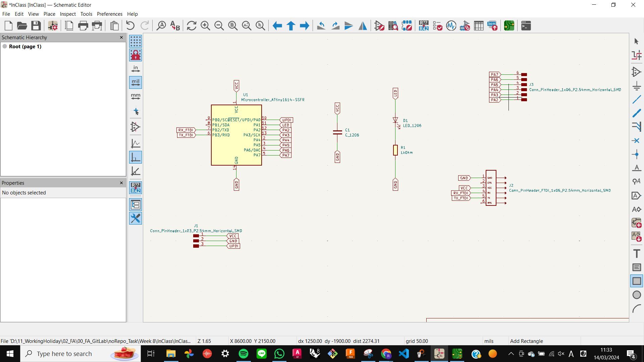Select the Zoom to Fit icon

point(233,25)
